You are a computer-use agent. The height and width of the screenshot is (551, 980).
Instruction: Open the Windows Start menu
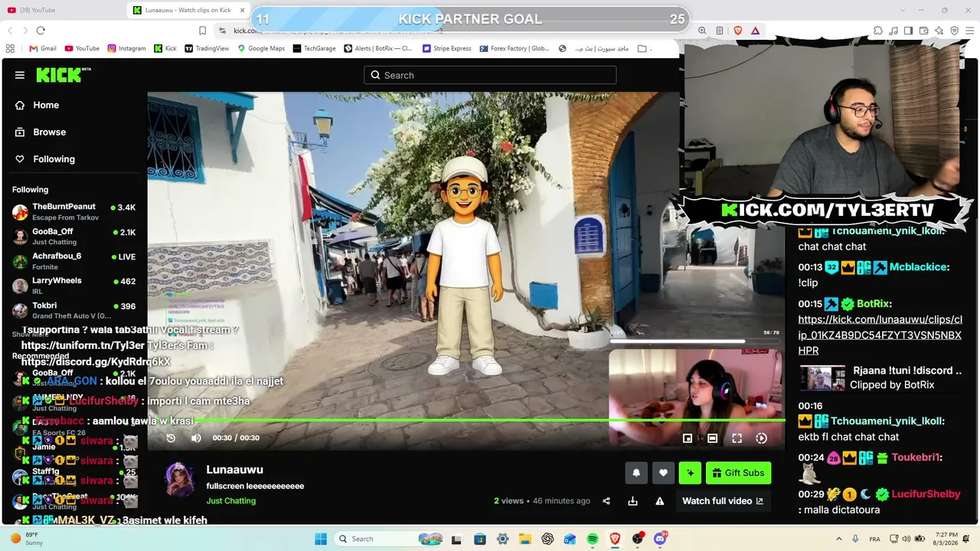321,539
